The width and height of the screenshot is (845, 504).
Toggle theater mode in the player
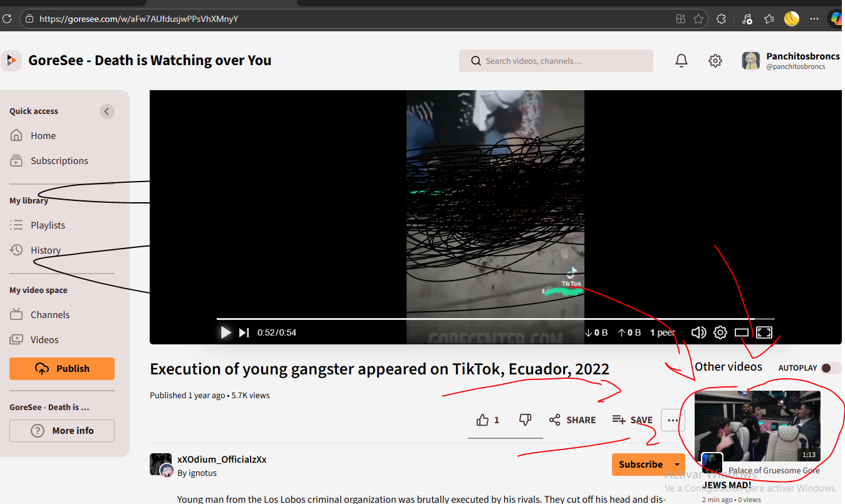(x=742, y=332)
